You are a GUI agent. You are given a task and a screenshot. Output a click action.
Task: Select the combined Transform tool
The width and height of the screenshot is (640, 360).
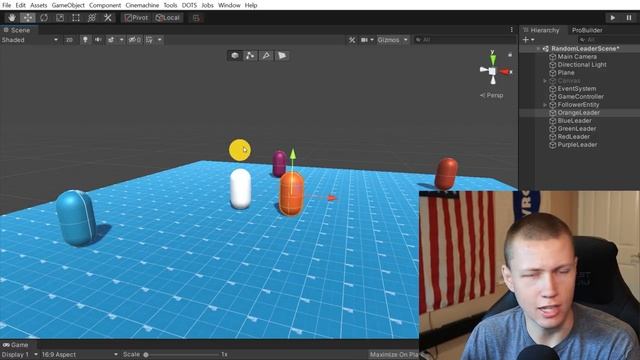(92, 18)
